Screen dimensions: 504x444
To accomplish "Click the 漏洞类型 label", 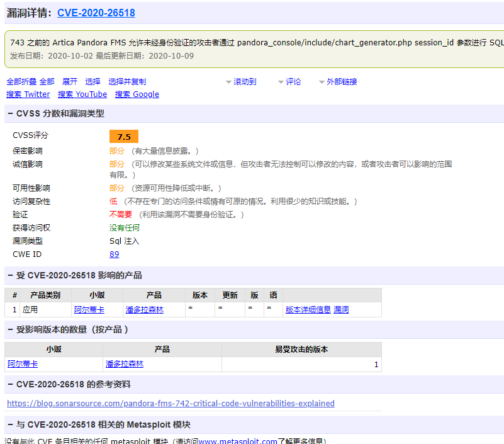I will click(x=28, y=241).
